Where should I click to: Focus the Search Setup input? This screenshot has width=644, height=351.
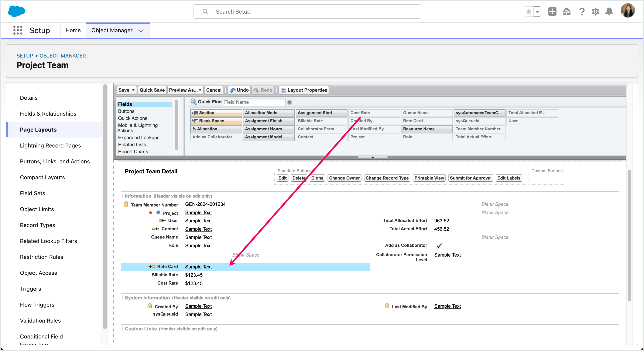[307, 11]
